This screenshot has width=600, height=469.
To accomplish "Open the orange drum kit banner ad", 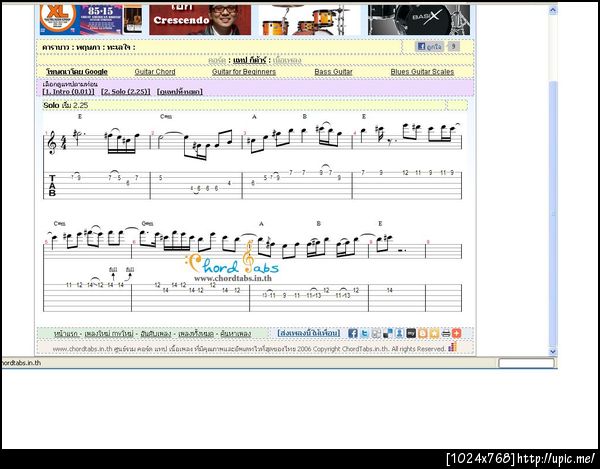I will [x=310, y=19].
